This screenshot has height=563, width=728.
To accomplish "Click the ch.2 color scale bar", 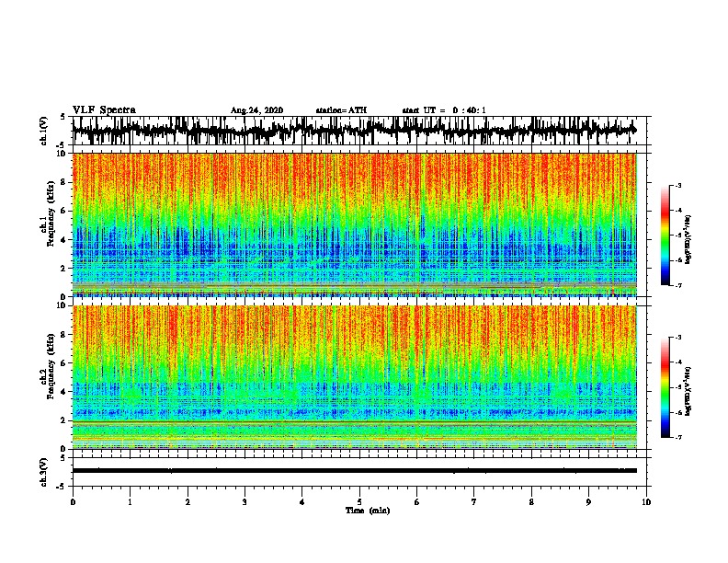I will click(x=665, y=387).
